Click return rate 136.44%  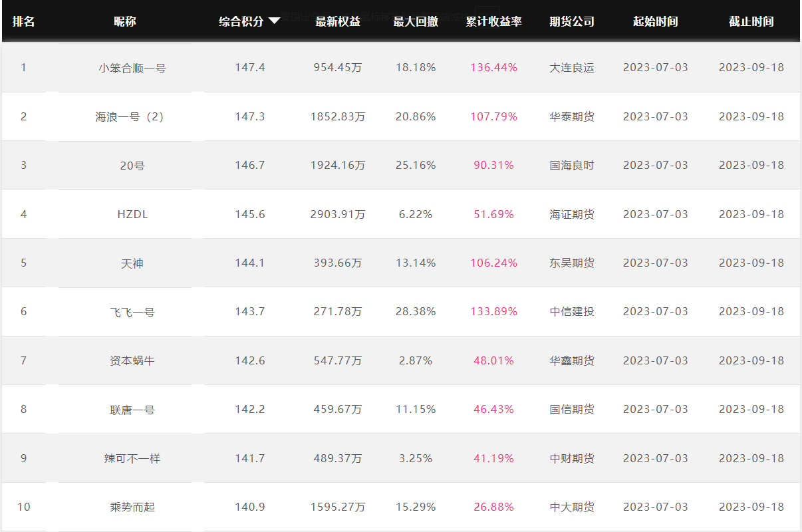tap(493, 67)
